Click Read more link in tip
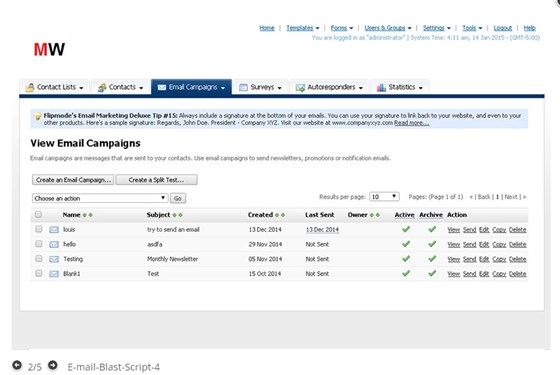The height and width of the screenshot is (375, 560). click(x=411, y=123)
